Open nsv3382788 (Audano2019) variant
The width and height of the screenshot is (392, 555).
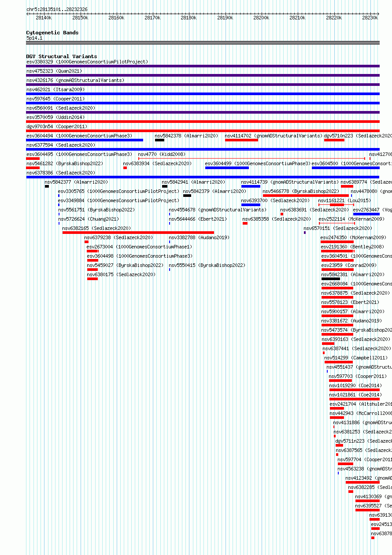(x=200, y=237)
